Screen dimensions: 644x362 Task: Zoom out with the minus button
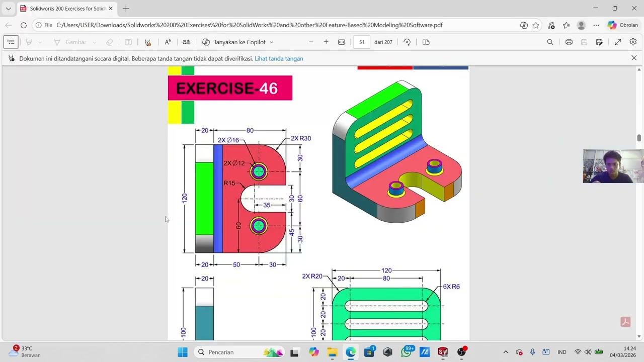pos(311,42)
